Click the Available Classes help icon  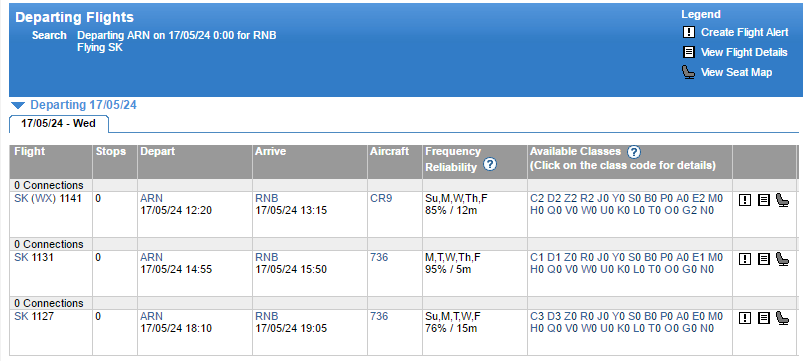[x=634, y=152]
